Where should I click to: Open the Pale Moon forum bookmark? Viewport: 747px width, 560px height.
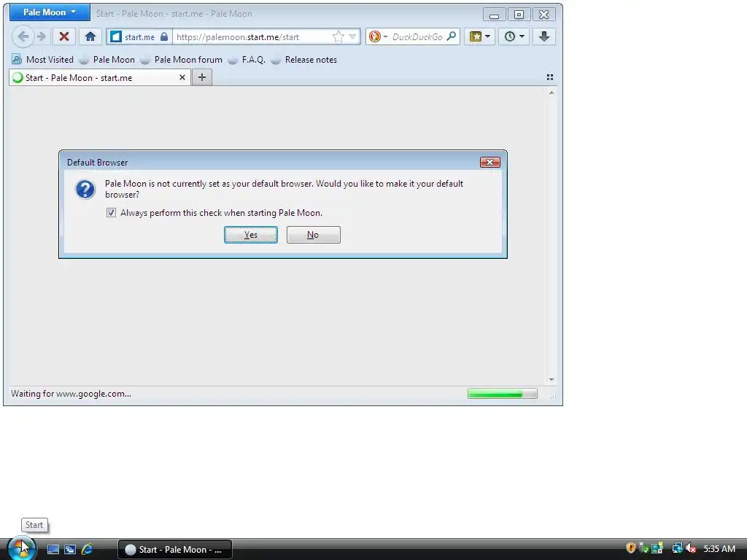pos(182,60)
